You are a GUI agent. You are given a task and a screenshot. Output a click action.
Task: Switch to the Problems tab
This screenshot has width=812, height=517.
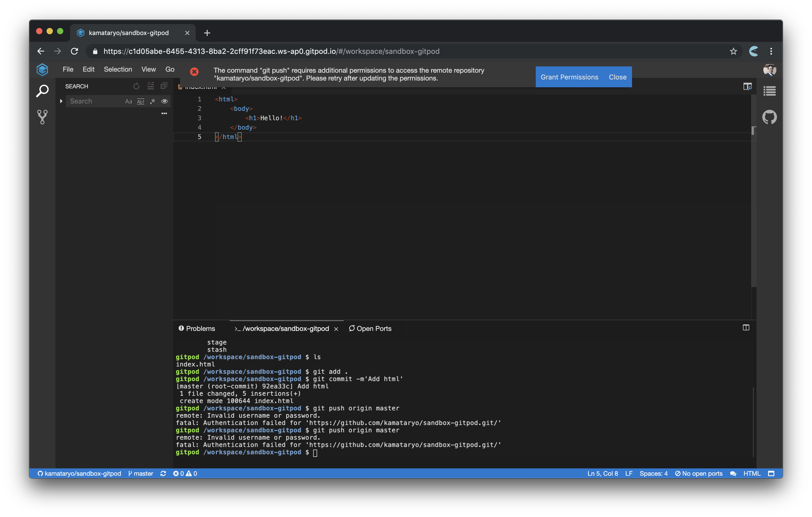197,328
